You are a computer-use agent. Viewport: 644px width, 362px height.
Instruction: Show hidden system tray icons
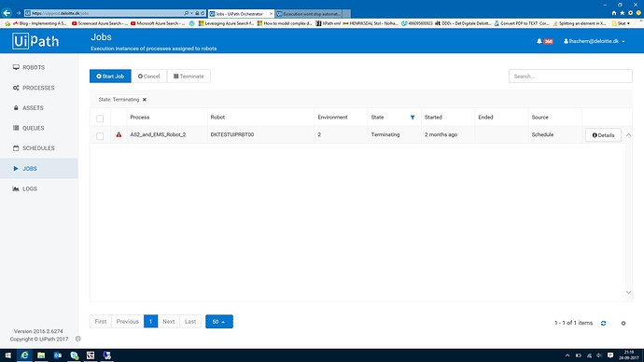click(x=567, y=355)
